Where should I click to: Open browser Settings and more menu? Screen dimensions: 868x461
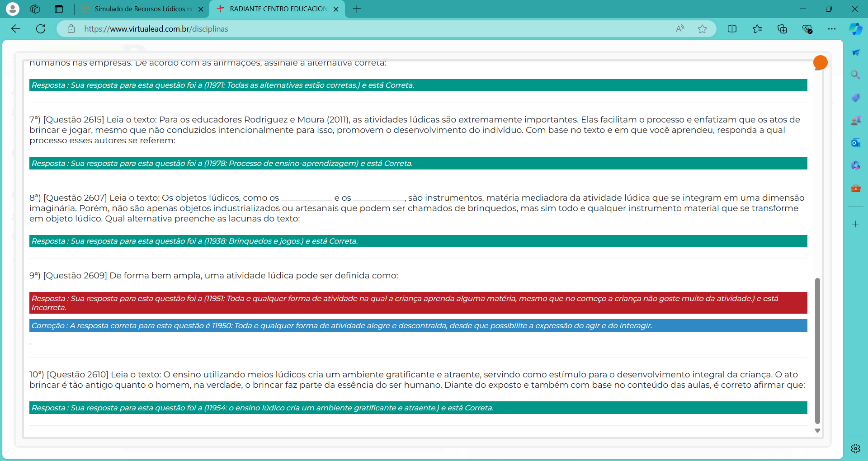pos(832,29)
